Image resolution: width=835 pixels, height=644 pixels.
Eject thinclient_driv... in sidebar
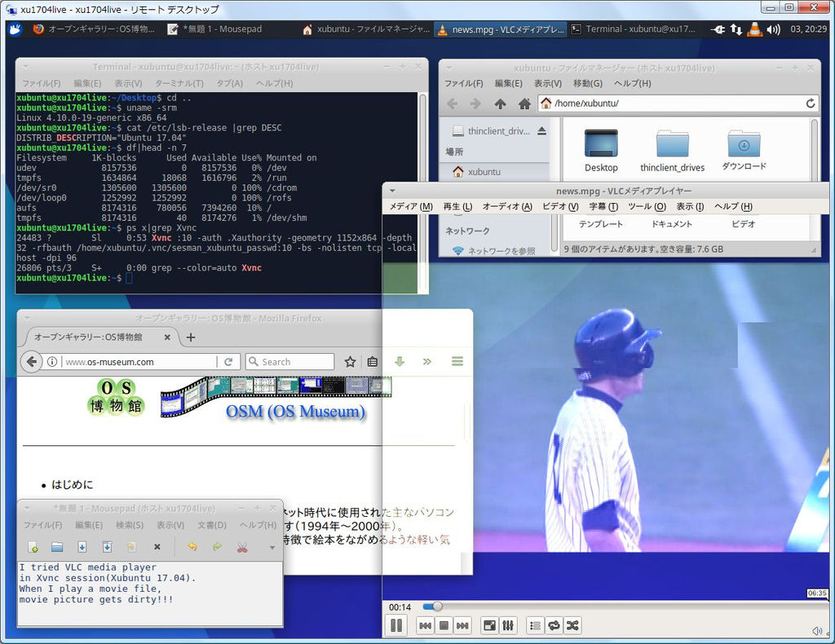click(541, 131)
